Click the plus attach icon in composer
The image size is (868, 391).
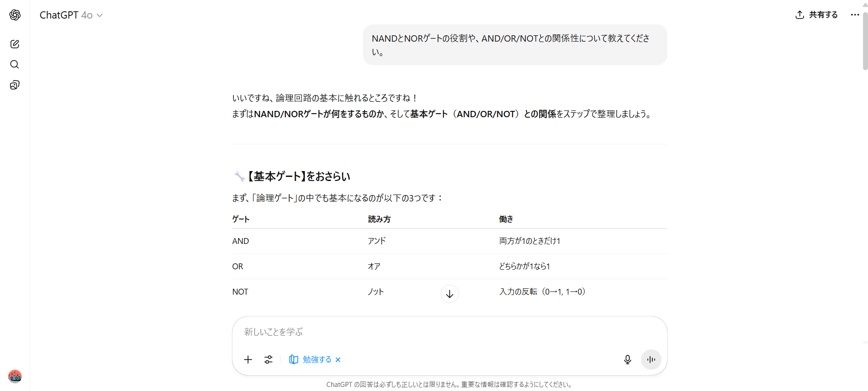point(248,359)
